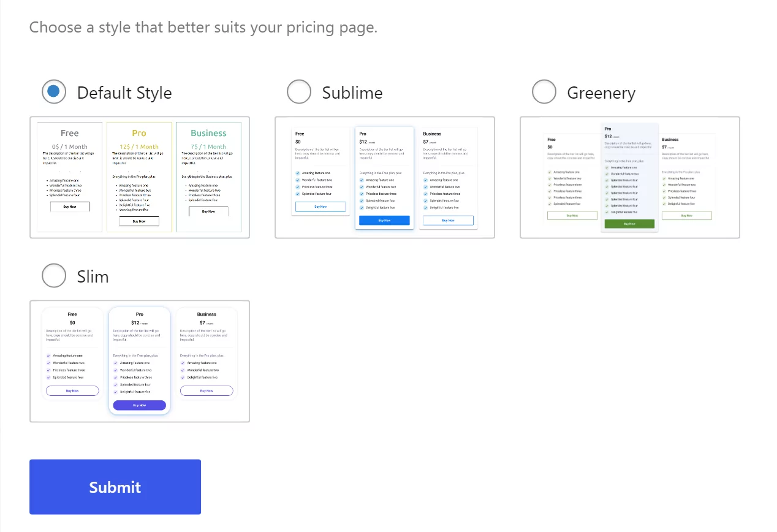
Task: Click the Slim style preview image
Action: pyautogui.click(x=140, y=361)
